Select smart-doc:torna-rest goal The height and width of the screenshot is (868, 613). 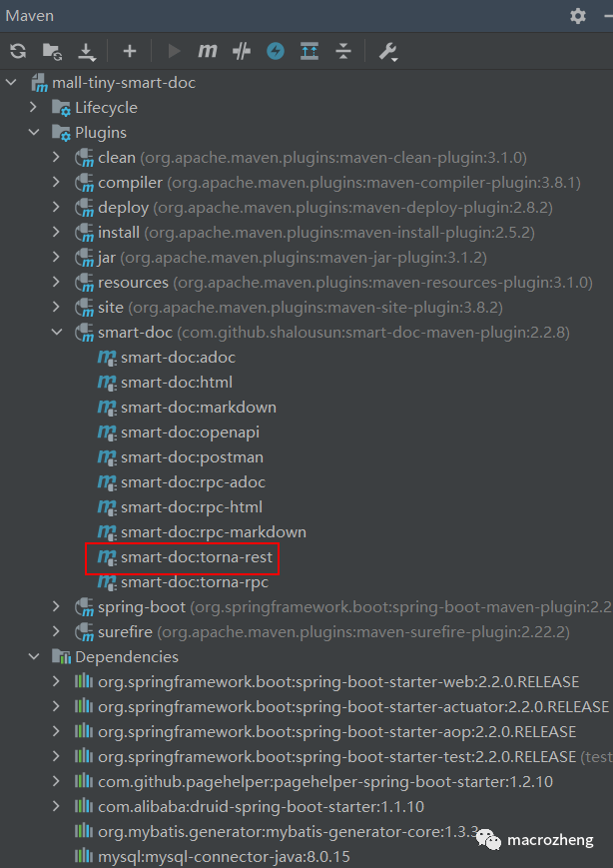tap(196, 556)
